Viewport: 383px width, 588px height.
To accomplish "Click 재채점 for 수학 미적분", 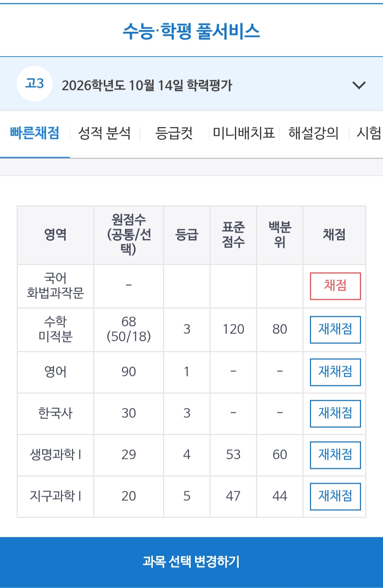I will point(335,330).
